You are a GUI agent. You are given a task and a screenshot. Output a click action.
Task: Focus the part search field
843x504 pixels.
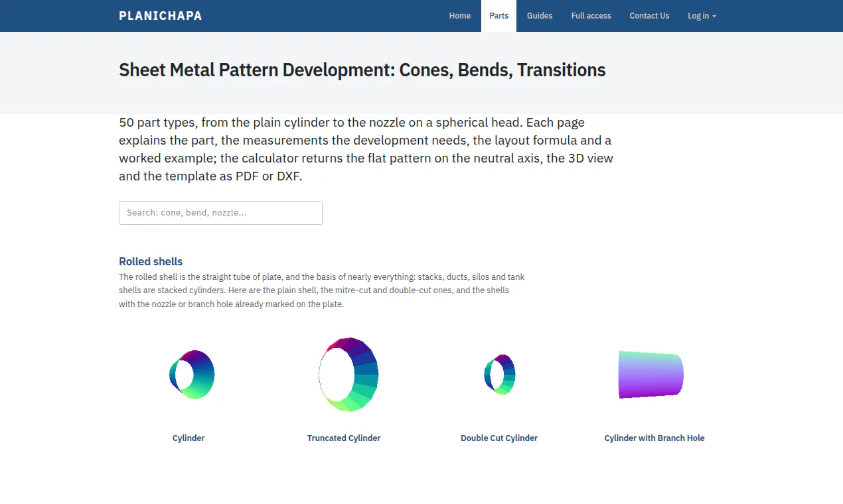coord(220,213)
